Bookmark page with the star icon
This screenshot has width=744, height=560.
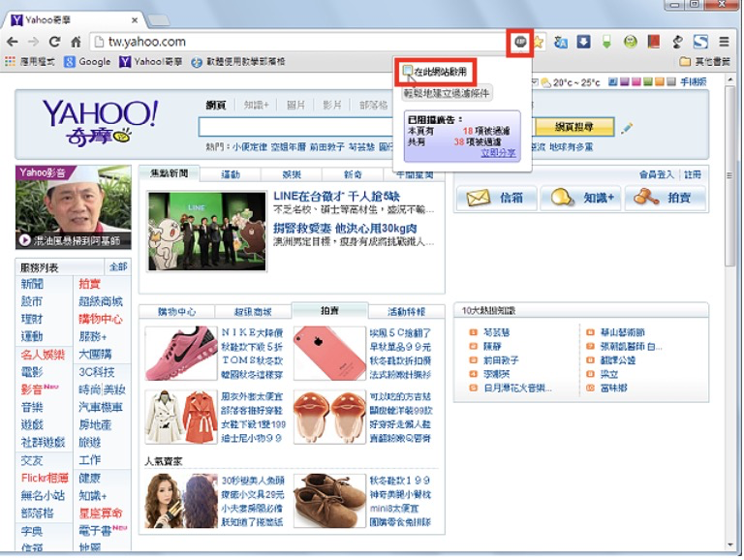click(x=539, y=43)
